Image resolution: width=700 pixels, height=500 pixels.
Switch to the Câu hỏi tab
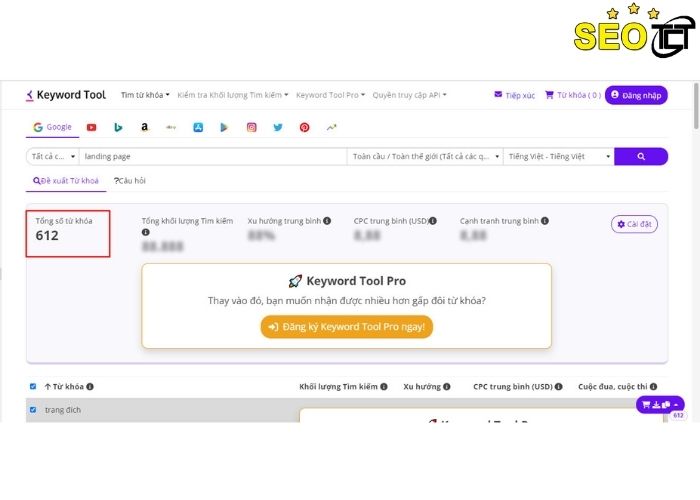(129, 181)
